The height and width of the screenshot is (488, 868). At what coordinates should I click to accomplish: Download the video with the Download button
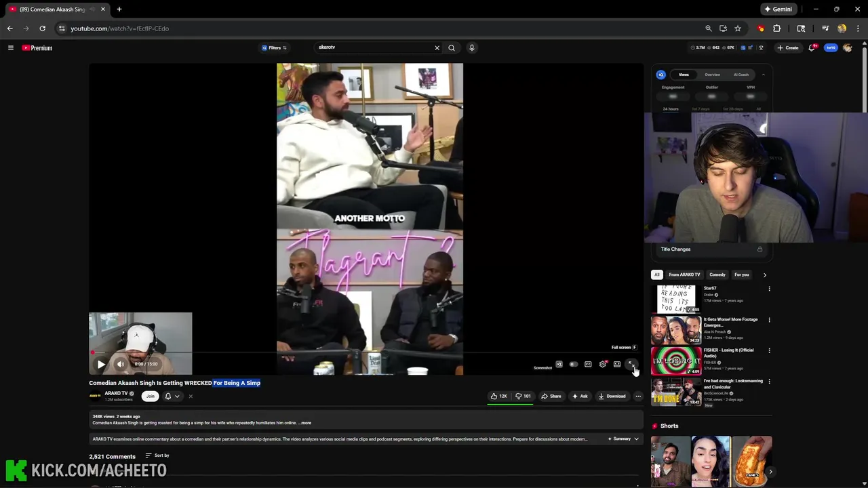pos(612,396)
